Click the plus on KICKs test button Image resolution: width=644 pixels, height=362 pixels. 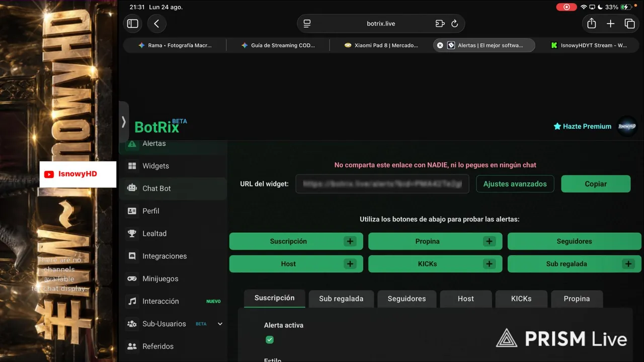pyautogui.click(x=489, y=264)
